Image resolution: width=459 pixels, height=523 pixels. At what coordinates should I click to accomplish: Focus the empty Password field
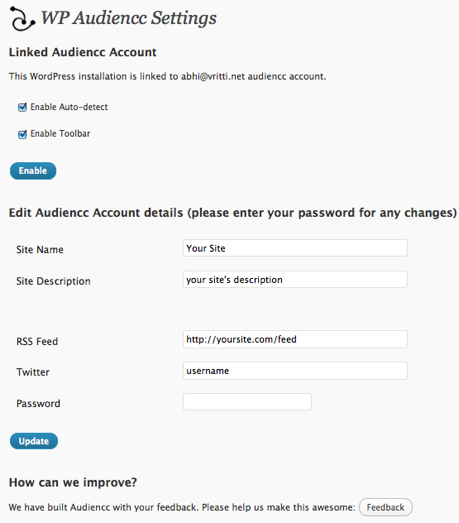click(247, 402)
